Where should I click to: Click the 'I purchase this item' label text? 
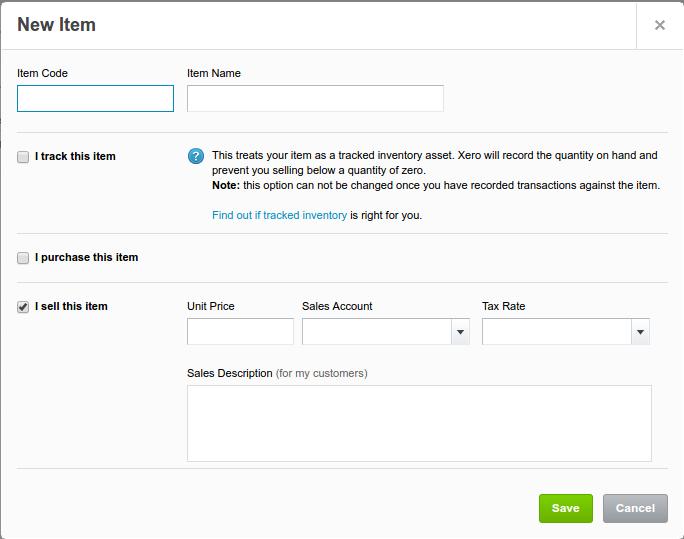(x=86, y=257)
